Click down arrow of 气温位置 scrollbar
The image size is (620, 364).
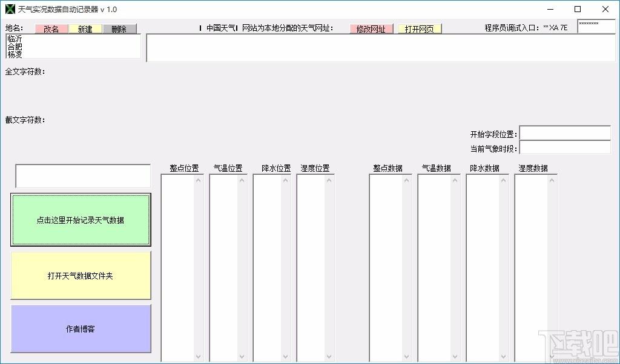242,357
